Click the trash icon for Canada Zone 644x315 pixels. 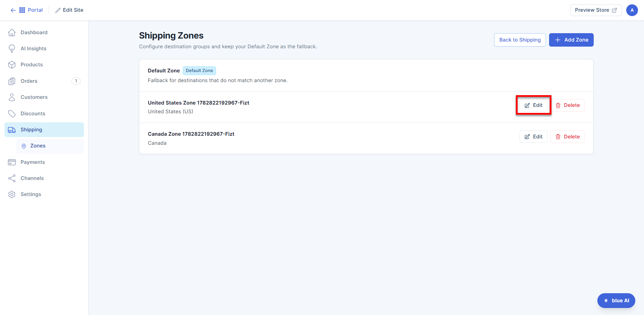tap(558, 137)
